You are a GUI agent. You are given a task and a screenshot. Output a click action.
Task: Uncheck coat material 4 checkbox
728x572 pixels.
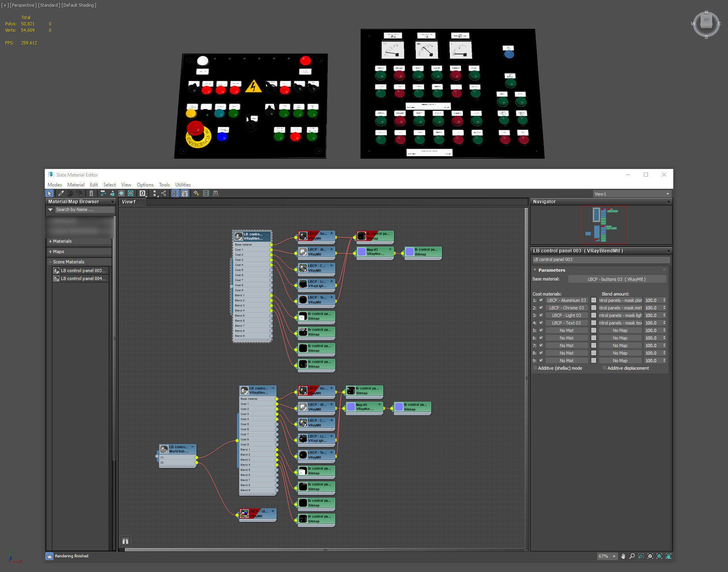541,323
